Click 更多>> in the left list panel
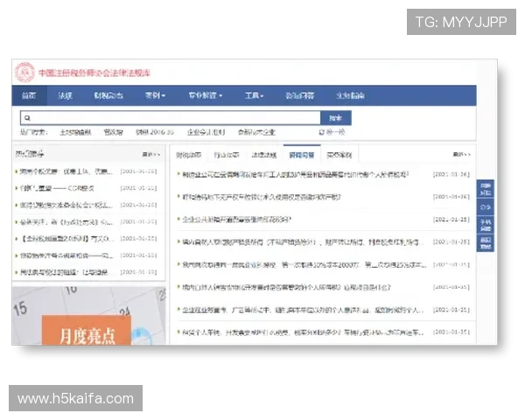525x420 pixels. 151,154
